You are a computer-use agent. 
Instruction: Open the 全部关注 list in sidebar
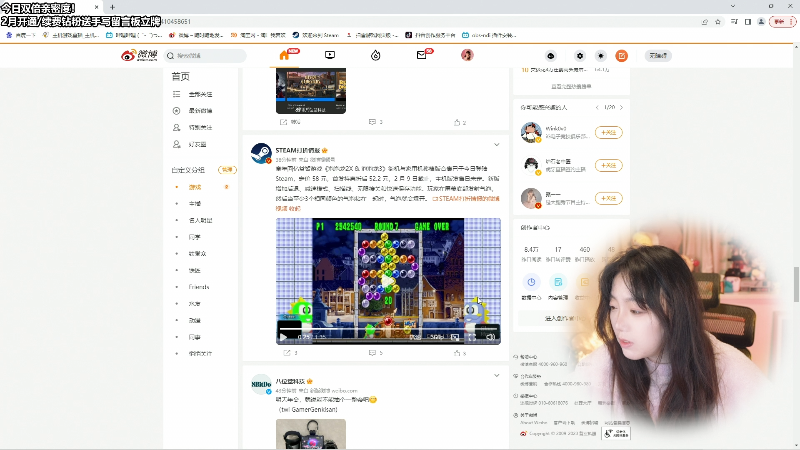[201, 94]
